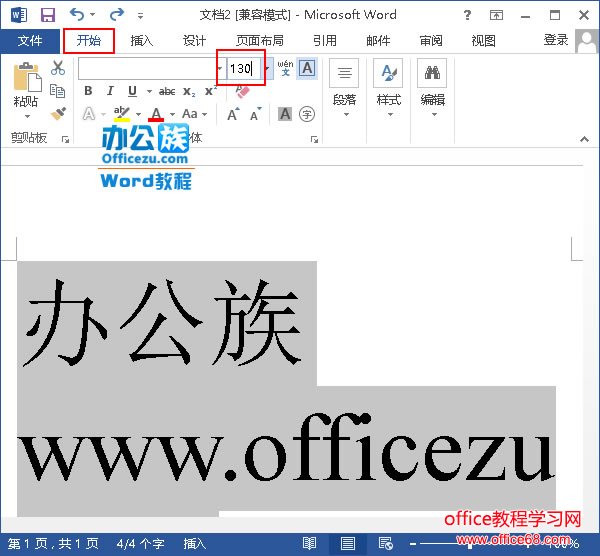
Task: Click 插入 insert mode status
Action: pos(194,543)
